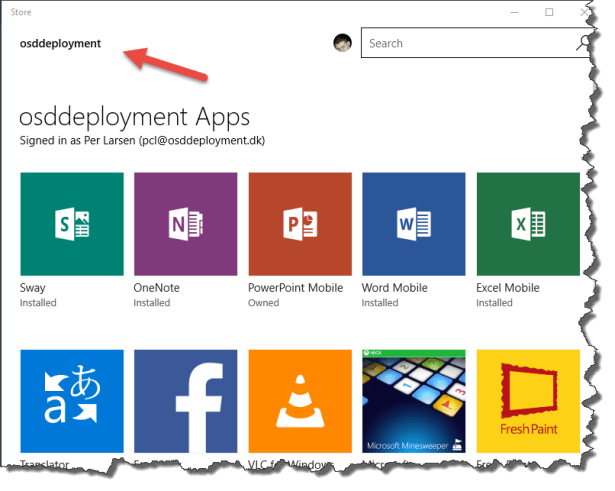Open the OneNote app tile
The height and width of the screenshot is (491, 615).
pyautogui.click(x=186, y=224)
